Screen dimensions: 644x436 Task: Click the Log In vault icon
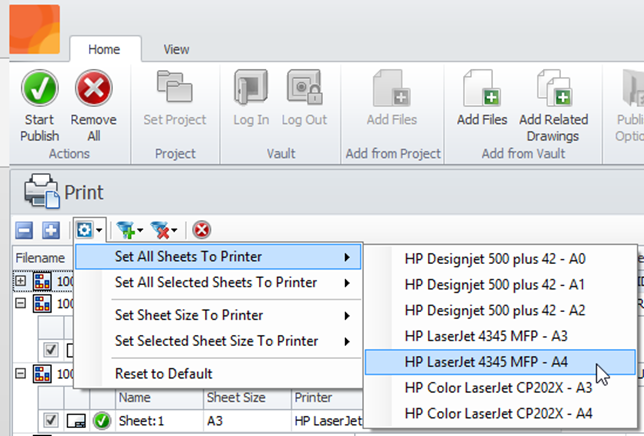tap(251, 87)
